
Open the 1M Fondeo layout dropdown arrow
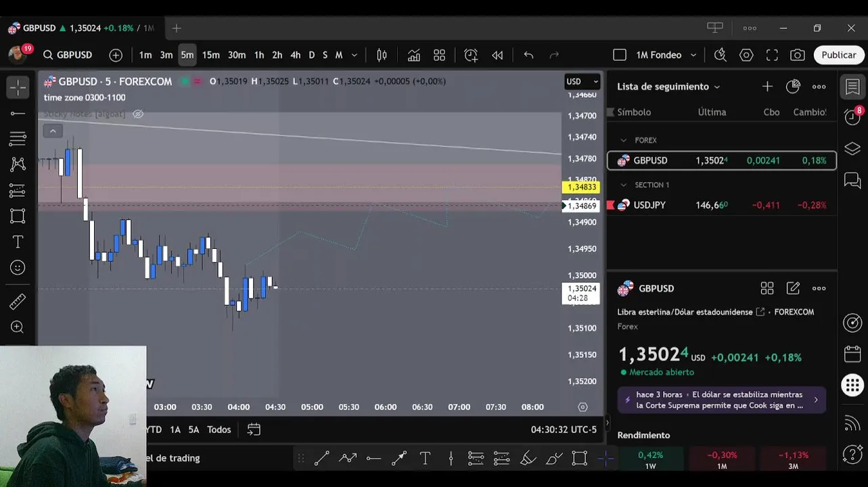(x=693, y=55)
